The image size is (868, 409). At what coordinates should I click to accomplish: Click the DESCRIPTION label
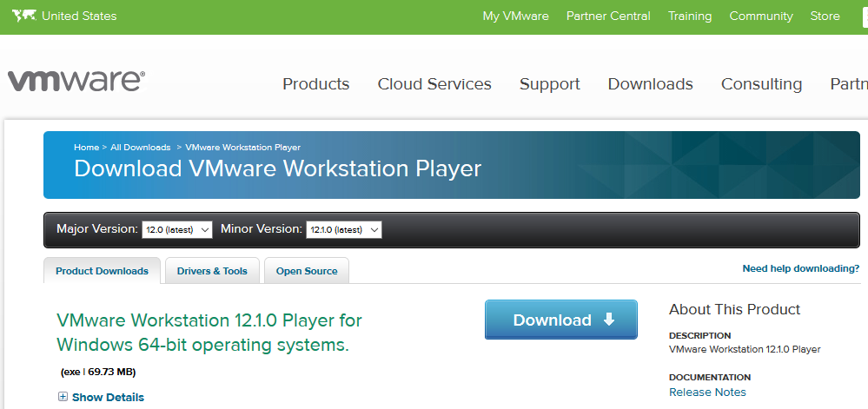point(700,335)
